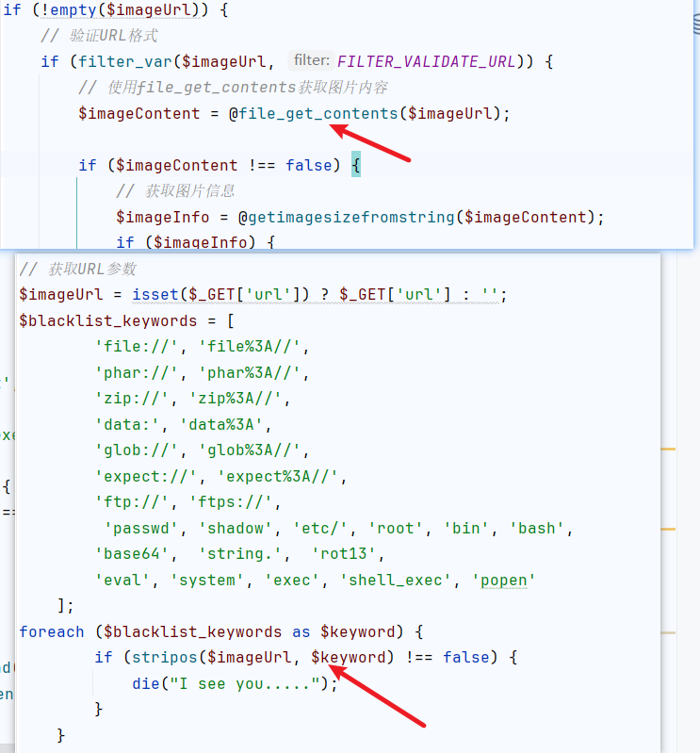Click $imageContent in its assignment line
700x753 pixels.
[138, 113]
